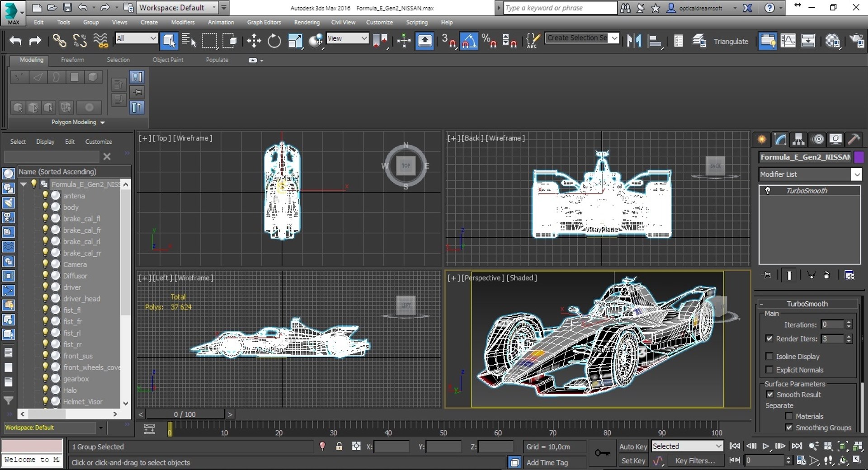The height and width of the screenshot is (470, 868).
Task: Click Configure Modifier Sets icon
Action: [x=849, y=275]
